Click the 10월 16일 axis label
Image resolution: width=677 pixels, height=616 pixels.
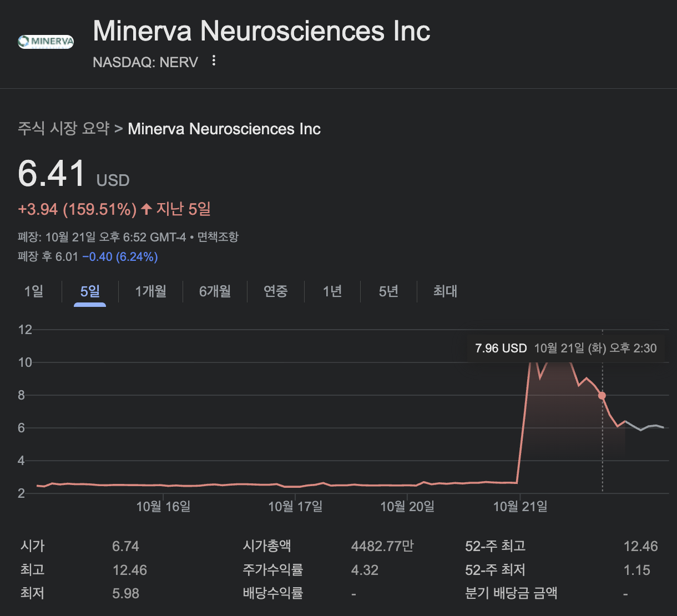coord(163,506)
